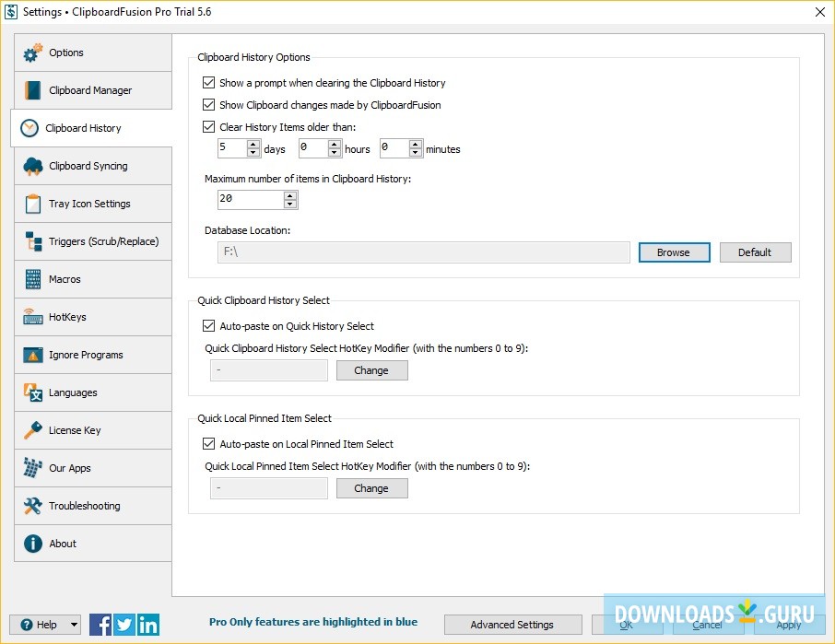The height and width of the screenshot is (644, 835).
Task: Decrease the hours spinner value
Action: pyautogui.click(x=335, y=153)
